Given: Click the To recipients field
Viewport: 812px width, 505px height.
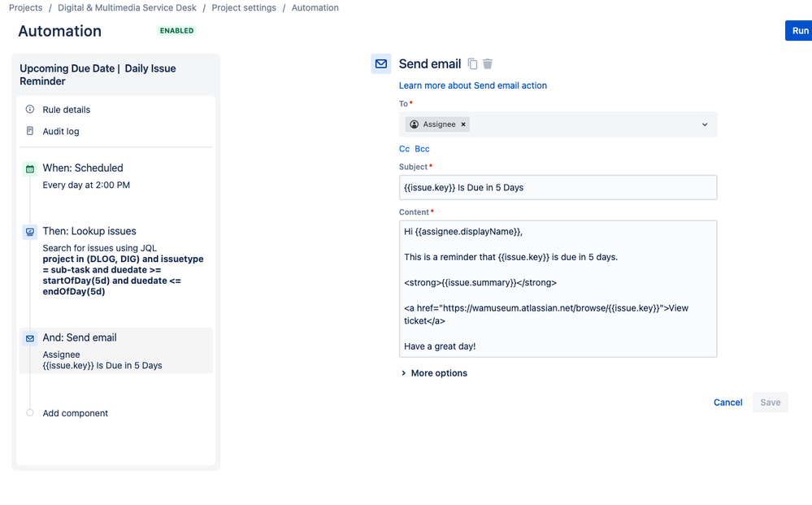Looking at the screenshot, I should point(558,124).
